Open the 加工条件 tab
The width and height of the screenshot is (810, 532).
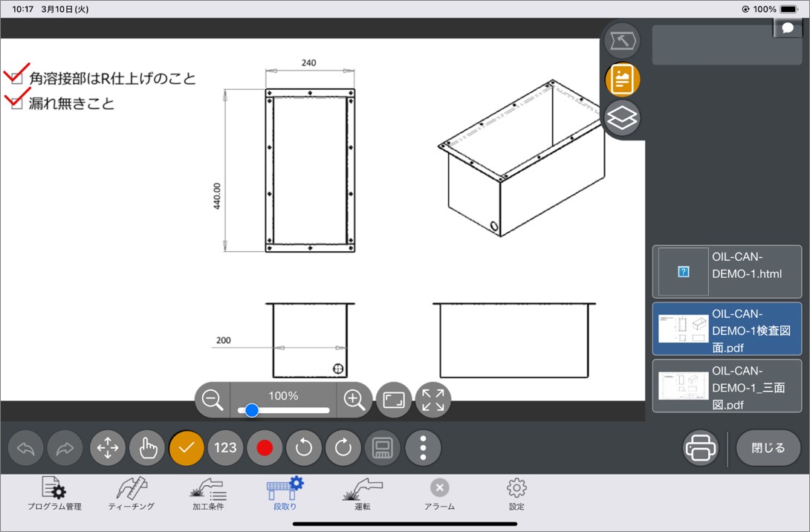[208, 495]
